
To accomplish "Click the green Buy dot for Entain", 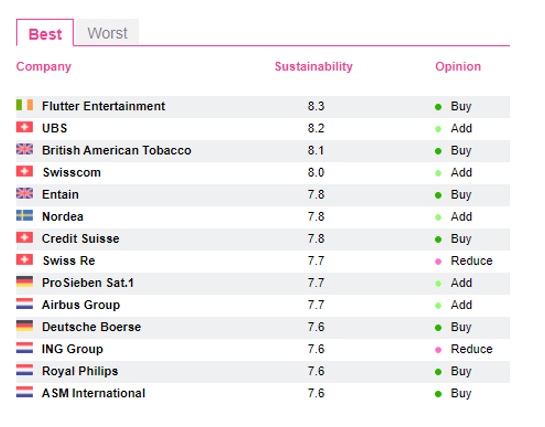I will pyautogui.click(x=438, y=195).
